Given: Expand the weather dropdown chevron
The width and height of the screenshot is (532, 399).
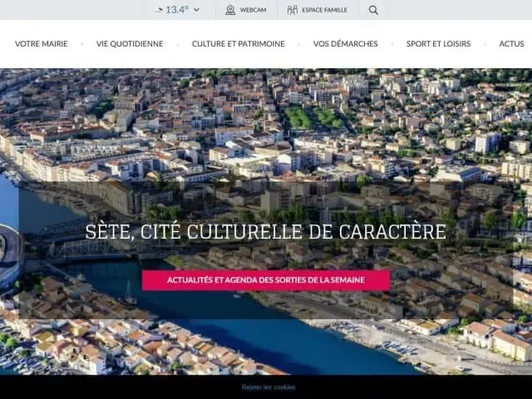Looking at the screenshot, I should click(196, 10).
